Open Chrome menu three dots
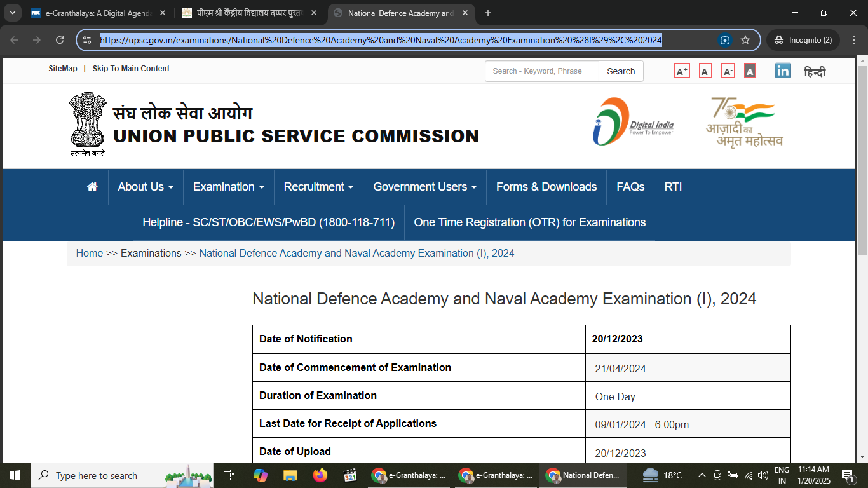This screenshot has width=868, height=488. [x=853, y=40]
